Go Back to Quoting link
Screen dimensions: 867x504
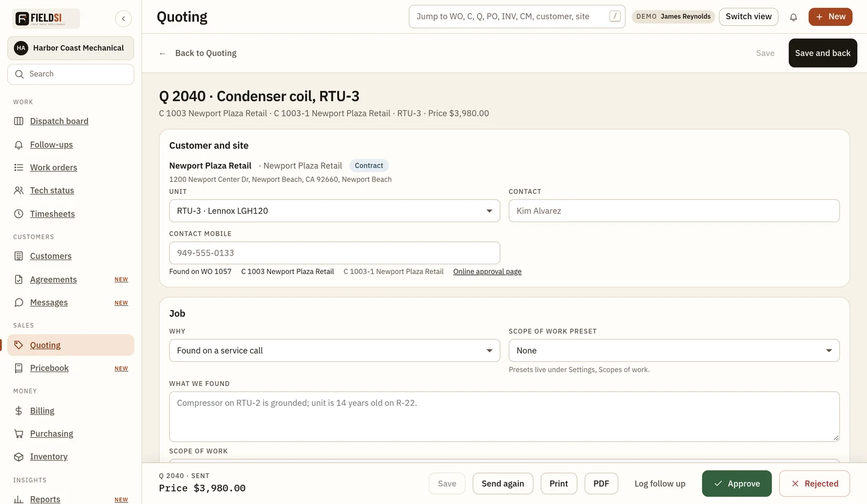pyautogui.click(x=197, y=53)
